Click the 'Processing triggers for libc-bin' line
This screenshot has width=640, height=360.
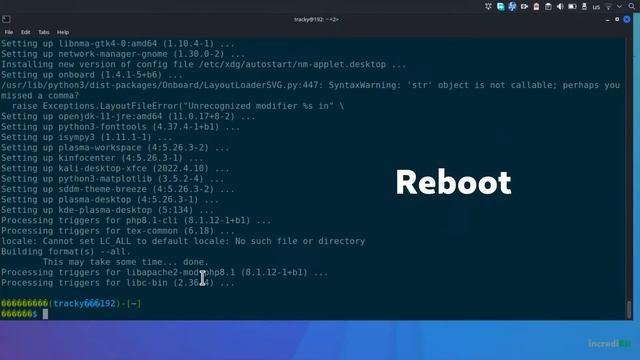pyautogui.click(x=118, y=282)
